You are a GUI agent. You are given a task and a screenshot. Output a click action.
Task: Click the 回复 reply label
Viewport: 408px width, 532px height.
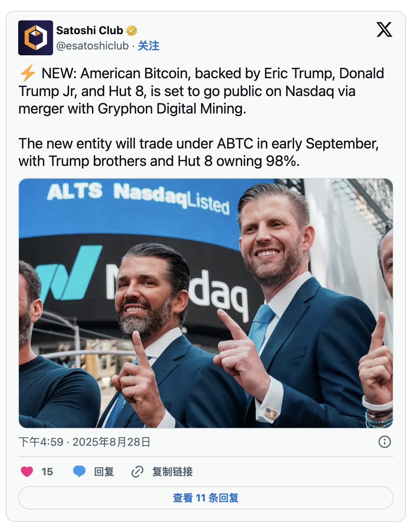pos(104,472)
